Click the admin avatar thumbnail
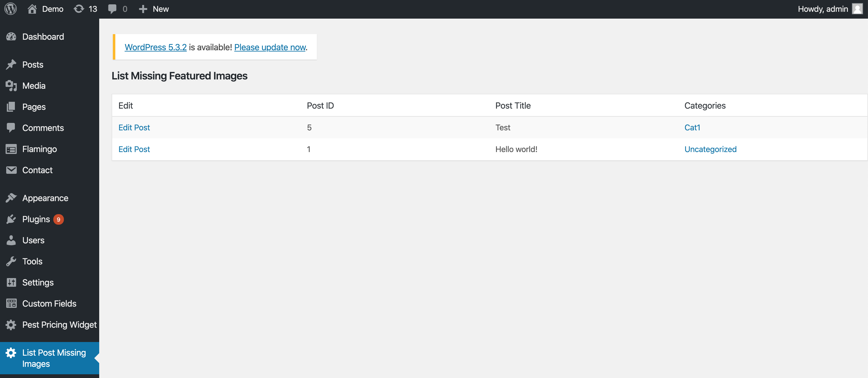The width and height of the screenshot is (868, 378). click(x=857, y=9)
